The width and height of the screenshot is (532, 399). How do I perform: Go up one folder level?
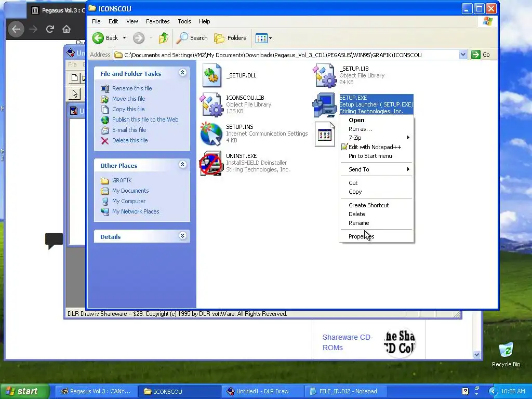tap(164, 38)
